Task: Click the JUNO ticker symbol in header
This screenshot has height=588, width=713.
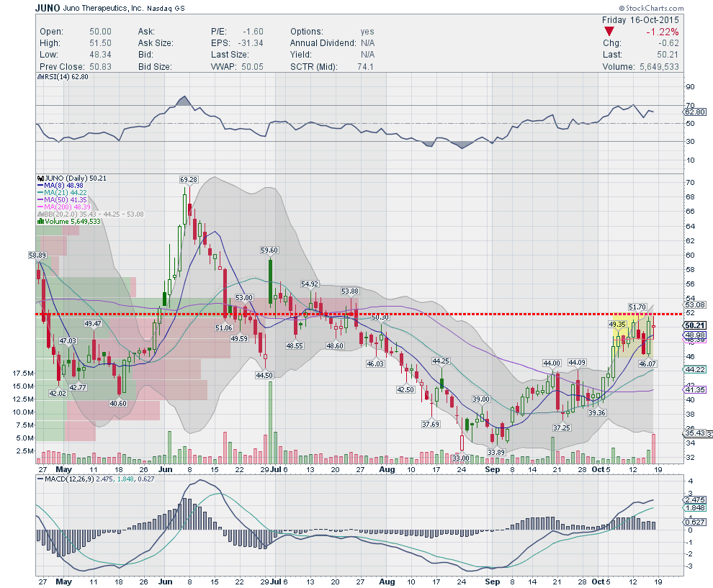Action: pos(48,8)
